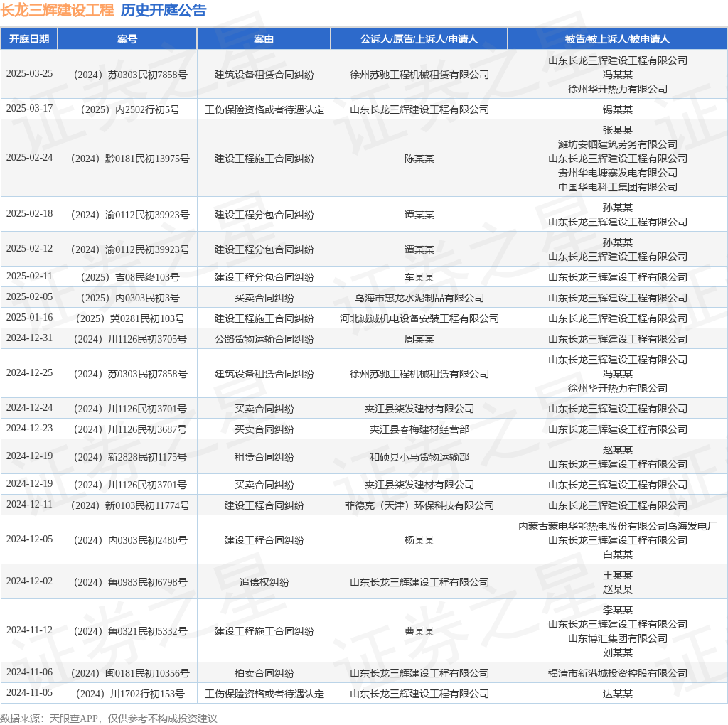Screen dimensions: 728x725
Task: Select 河北诚诚机电设备安装工程有限公司
Action: (x=419, y=319)
